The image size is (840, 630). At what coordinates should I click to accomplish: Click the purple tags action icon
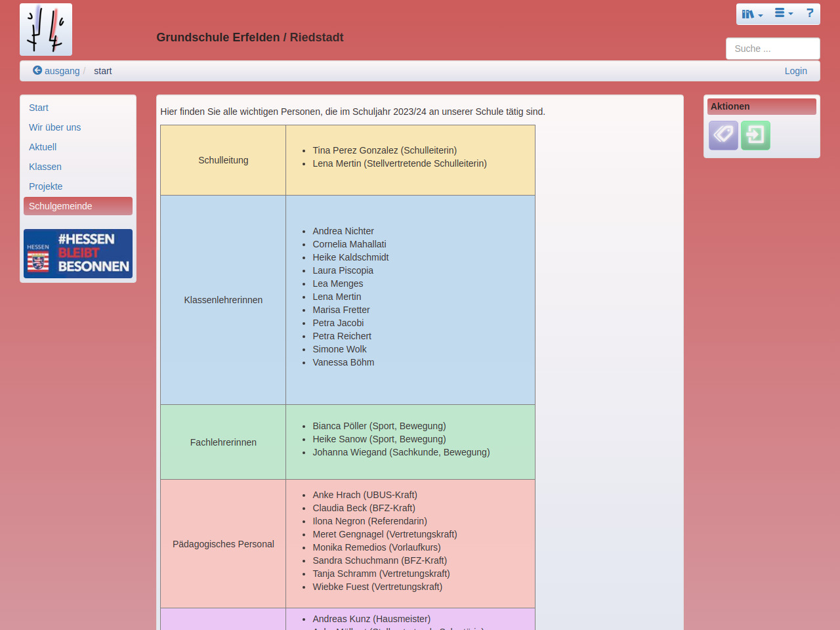[x=723, y=135]
